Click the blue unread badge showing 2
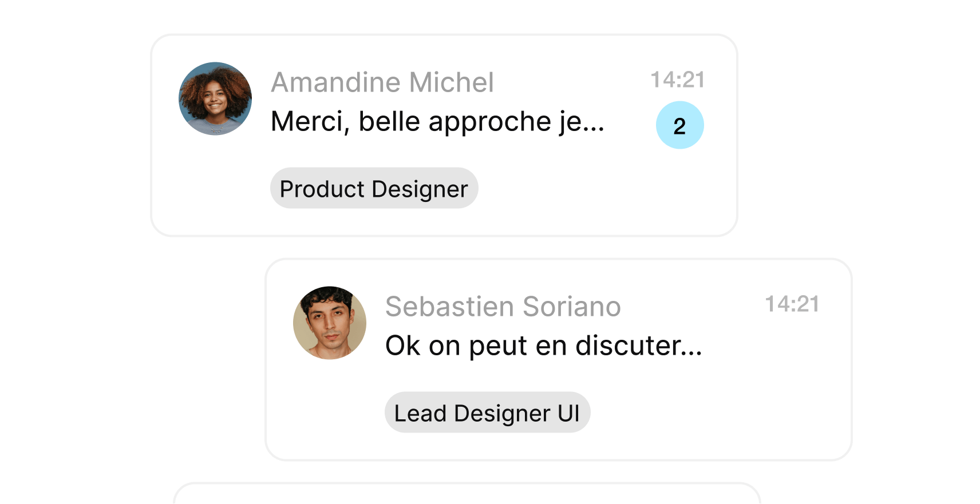This screenshot has height=504, width=980. pyautogui.click(x=679, y=125)
